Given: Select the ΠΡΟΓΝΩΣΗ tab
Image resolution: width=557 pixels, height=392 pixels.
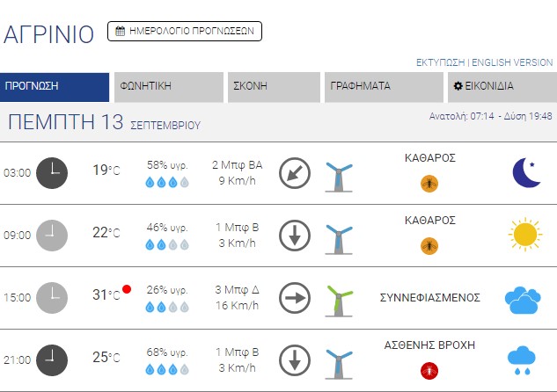Looking at the screenshot, I should tap(55, 86).
